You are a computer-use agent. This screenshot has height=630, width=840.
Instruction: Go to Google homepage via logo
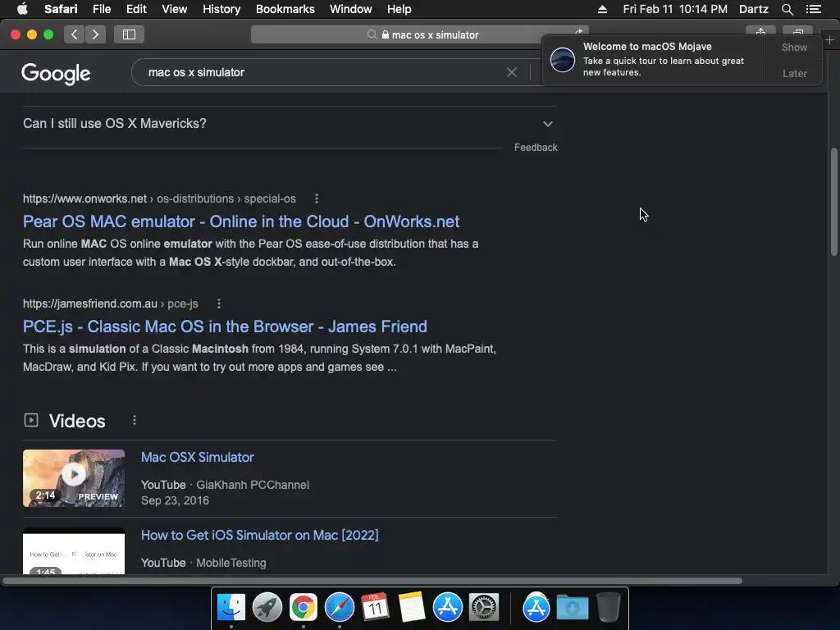click(56, 74)
